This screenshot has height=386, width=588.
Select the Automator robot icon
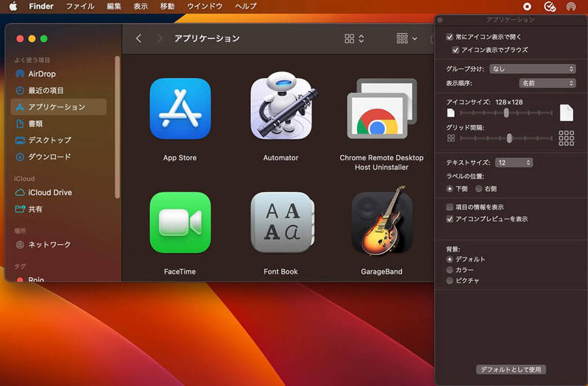(282, 106)
